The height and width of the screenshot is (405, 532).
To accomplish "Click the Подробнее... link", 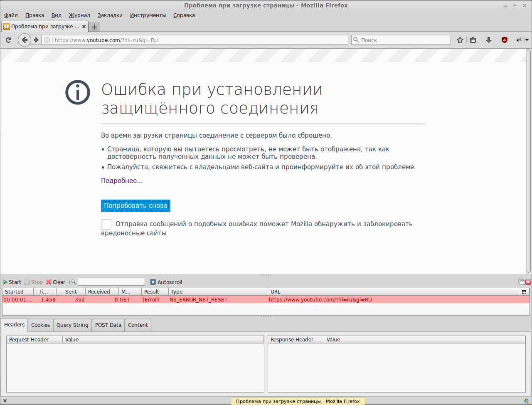I will pos(122,181).
